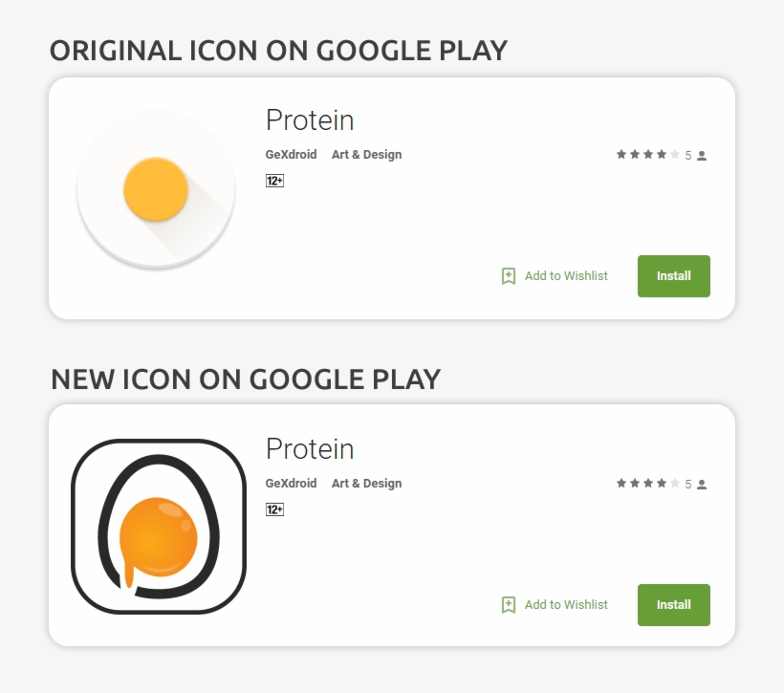Viewport: 784px width, 693px height.
Task: Click the 12+ rating badge in original icon card
Action: coord(274,181)
